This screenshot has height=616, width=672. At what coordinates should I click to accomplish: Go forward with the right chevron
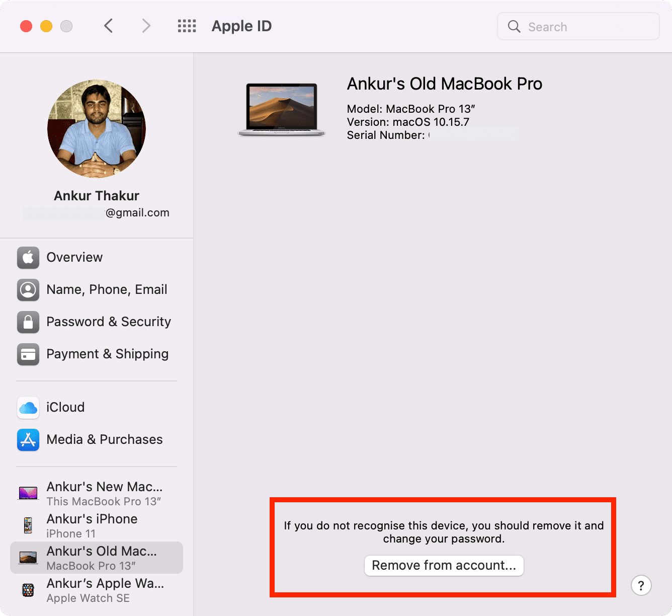click(146, 26)
